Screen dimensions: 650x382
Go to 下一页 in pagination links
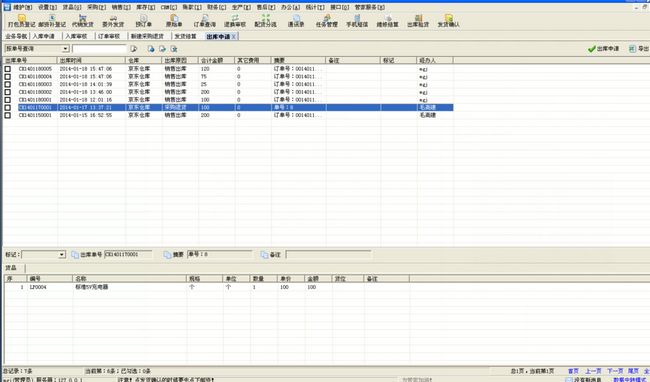tap(615, 371)
